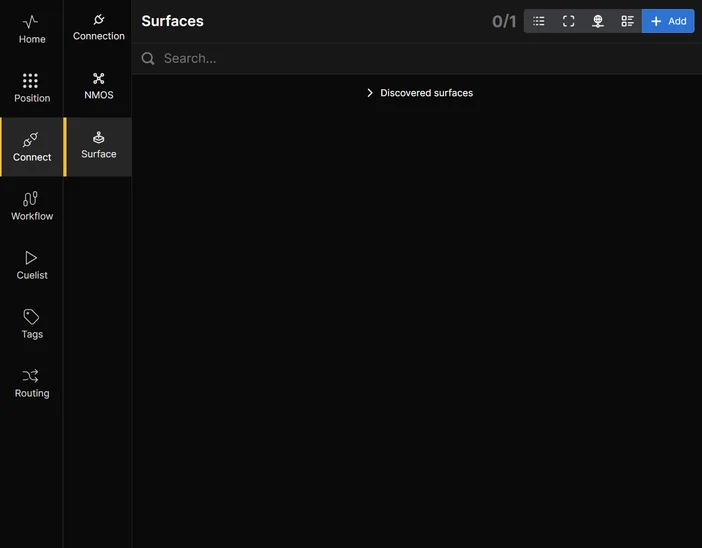
Task: Click the Add button
Action: [668, 21]
